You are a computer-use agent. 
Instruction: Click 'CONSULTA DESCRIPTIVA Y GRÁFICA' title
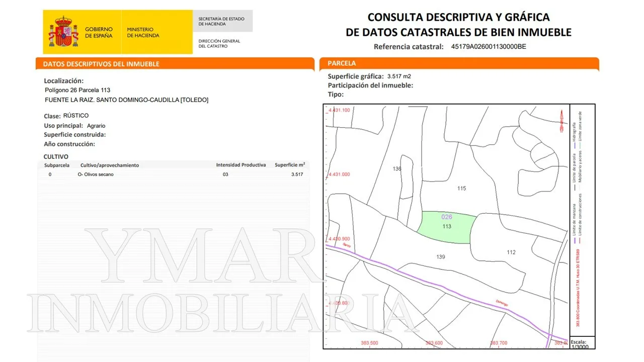[x=459, y=17]
